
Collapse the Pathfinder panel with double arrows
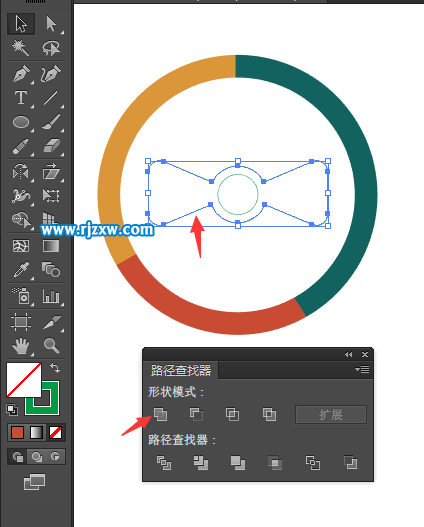coord(348,355)
